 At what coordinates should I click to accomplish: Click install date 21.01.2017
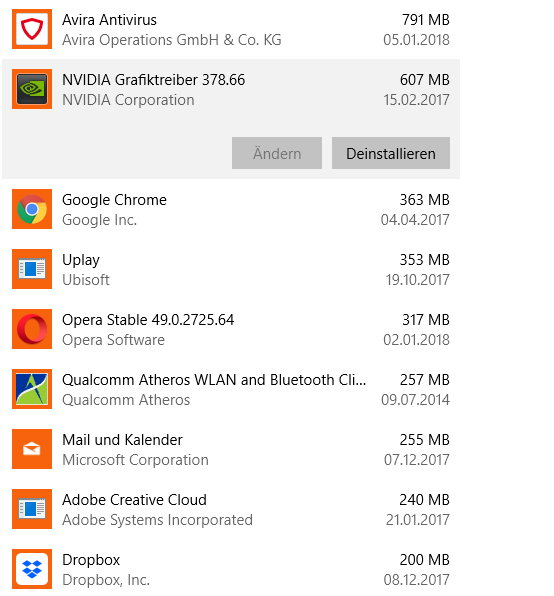tap(418, 520)
